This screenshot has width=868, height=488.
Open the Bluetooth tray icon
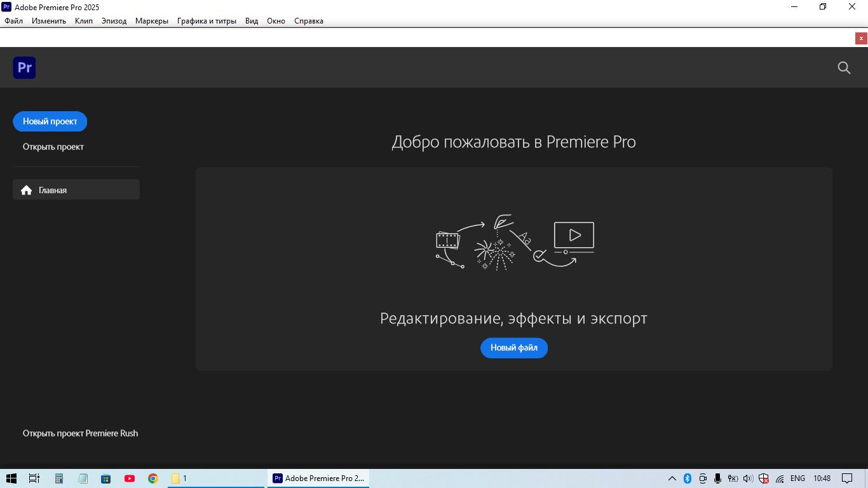687,478
